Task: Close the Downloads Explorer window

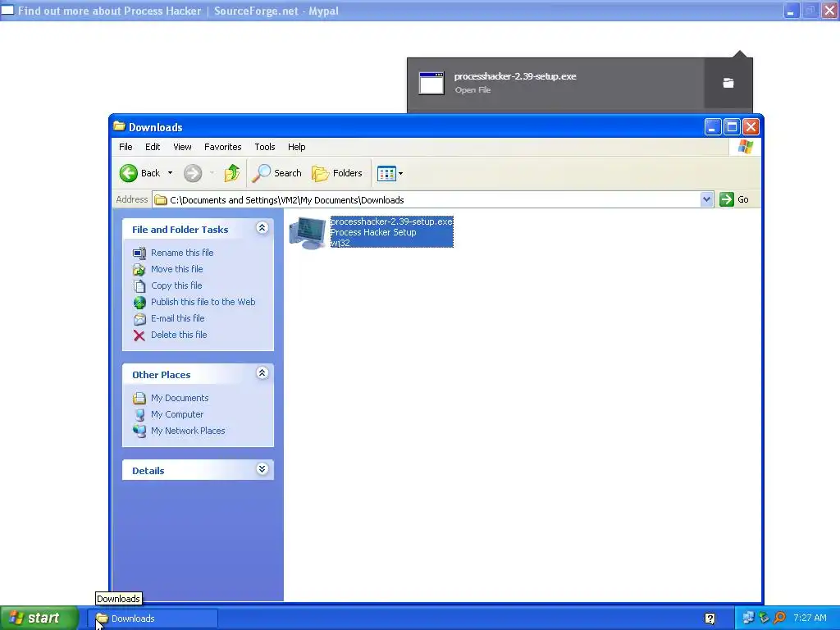Action: [751, 127]
